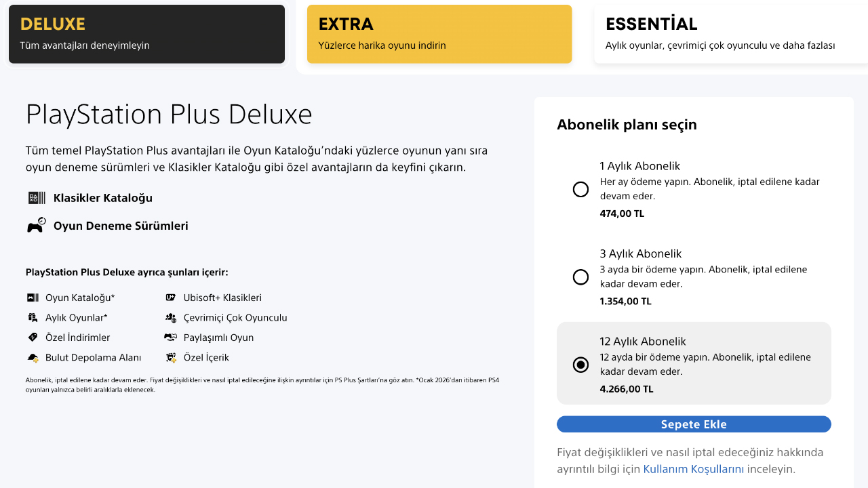Image resolution: width=868 pixels, height=488 pixels.
Task: Select the 1 Aylık Abonelik radio button
Action: click(x=580, y=189)
